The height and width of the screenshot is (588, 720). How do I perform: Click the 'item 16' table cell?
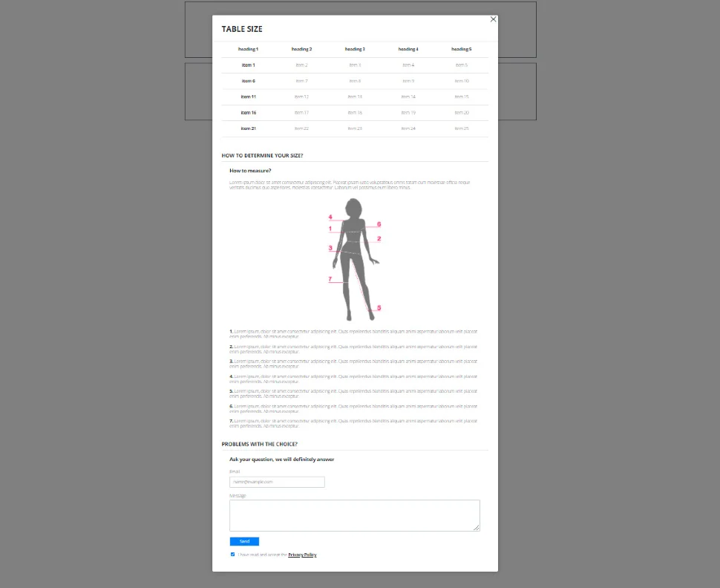click(249, 113)
